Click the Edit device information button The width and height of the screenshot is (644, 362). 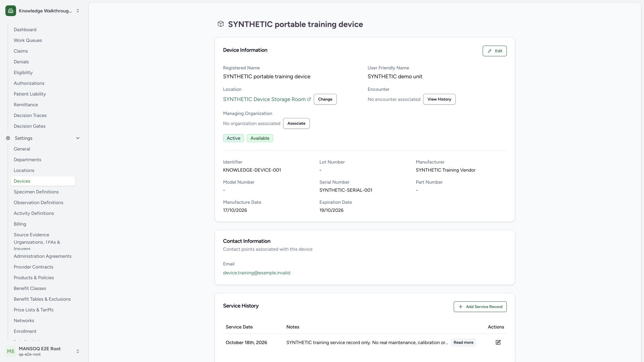(494, 51)
